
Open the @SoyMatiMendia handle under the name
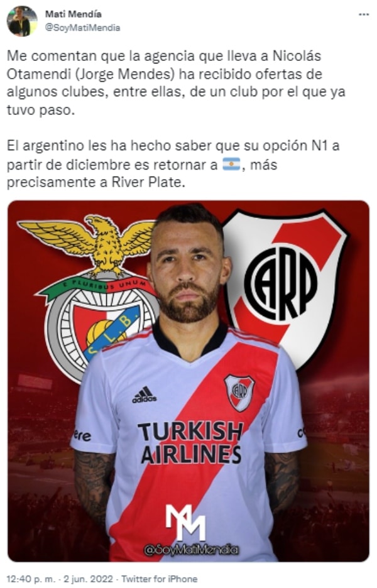click(82, 28)
